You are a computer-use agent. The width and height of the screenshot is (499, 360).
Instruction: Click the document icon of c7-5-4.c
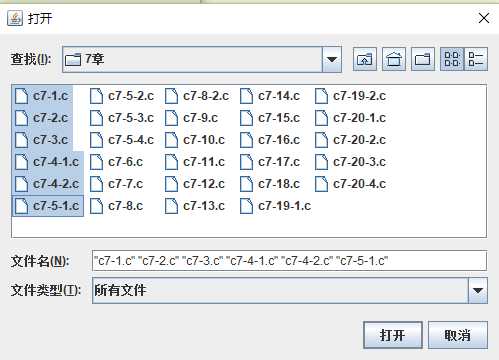97,140
